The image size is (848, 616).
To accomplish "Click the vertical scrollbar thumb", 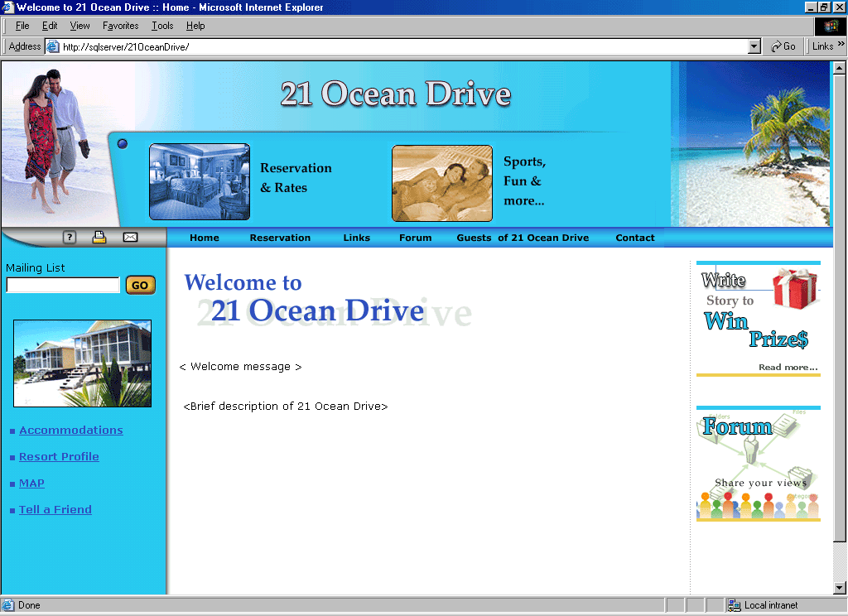I will click(x=840, y=308).
